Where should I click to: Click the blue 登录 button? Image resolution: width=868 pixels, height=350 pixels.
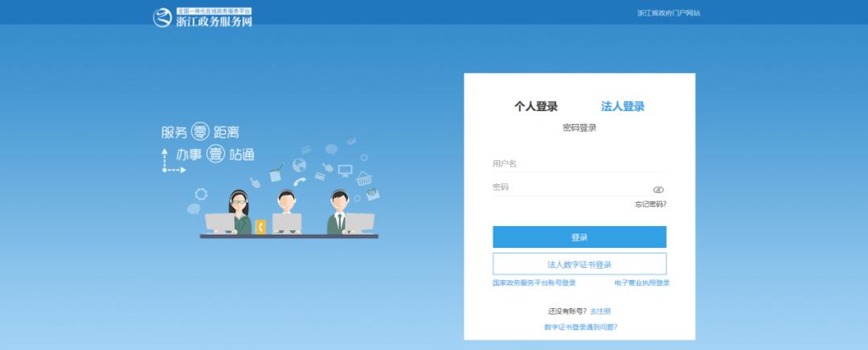coord(579,237)
